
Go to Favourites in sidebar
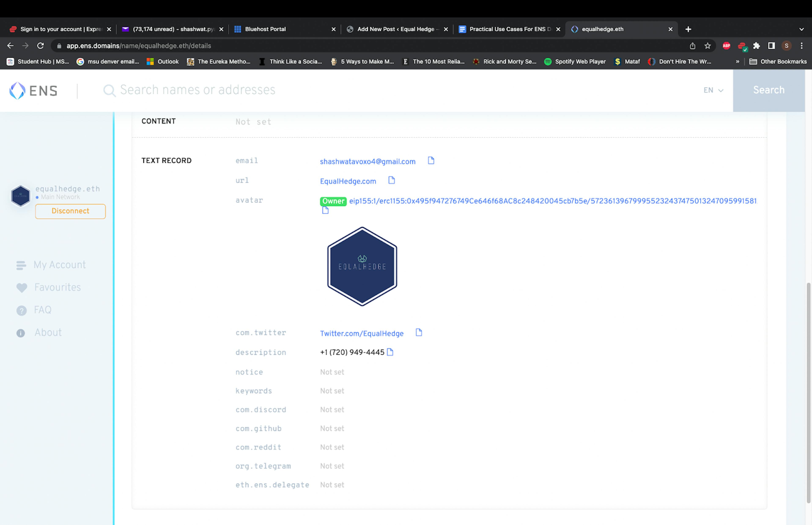coord(57,287)
